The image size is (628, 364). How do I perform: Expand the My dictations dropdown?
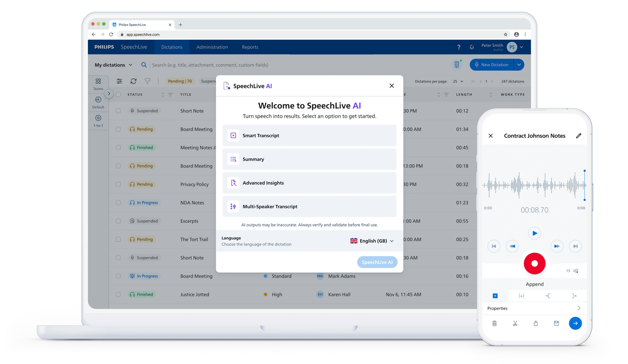point(113,65)
